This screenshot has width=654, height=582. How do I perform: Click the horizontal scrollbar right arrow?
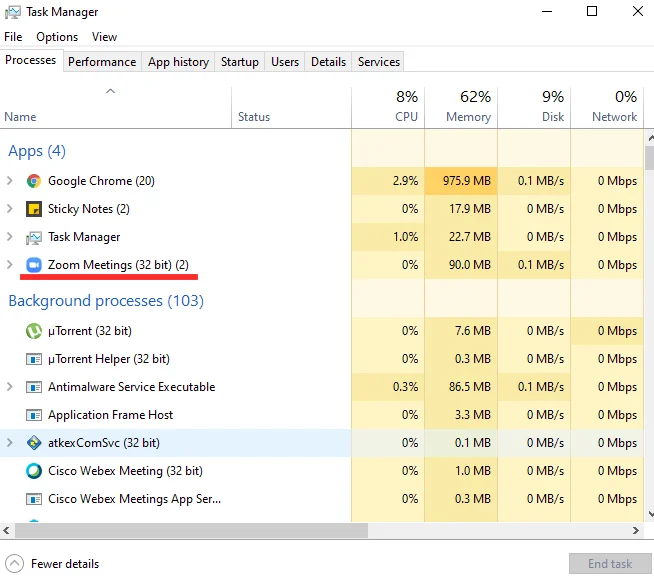[x=635, y=530]
